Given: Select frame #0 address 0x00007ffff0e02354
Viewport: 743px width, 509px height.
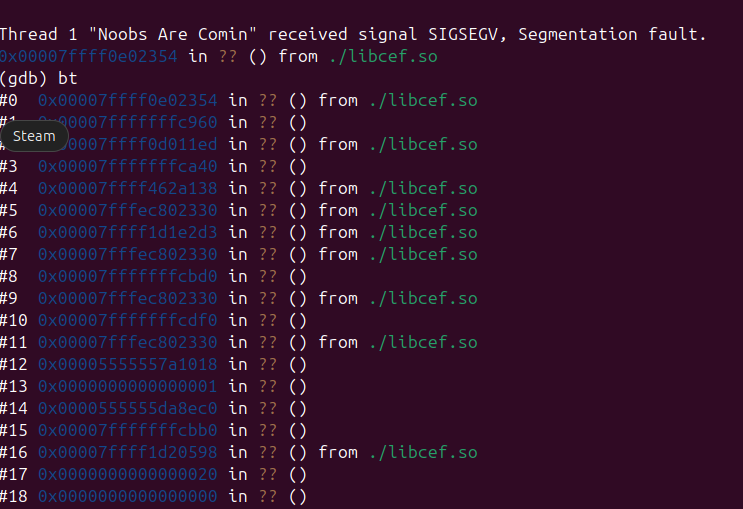Looking at the screenshot, I should (x=127, y=100).
